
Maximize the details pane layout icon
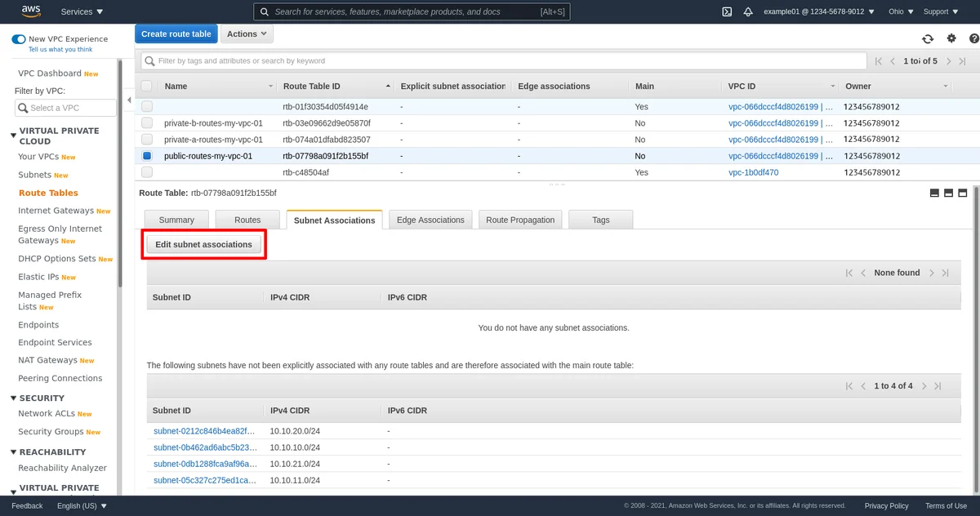(963, 193)
